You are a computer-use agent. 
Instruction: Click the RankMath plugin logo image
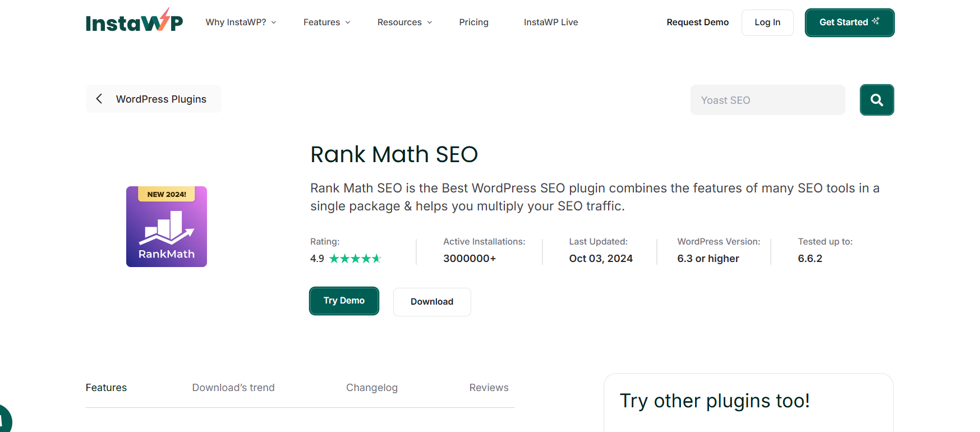click(x=167, y=227)
